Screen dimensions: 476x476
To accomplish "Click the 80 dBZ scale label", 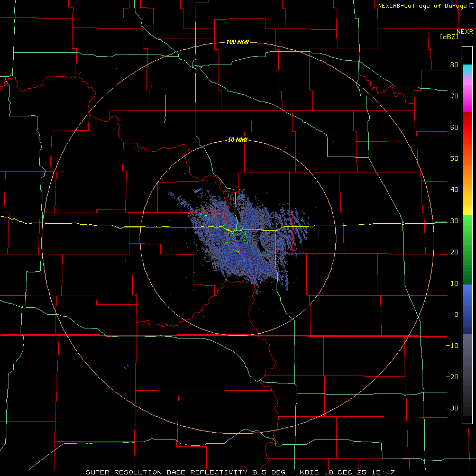I will pos(454,65).
